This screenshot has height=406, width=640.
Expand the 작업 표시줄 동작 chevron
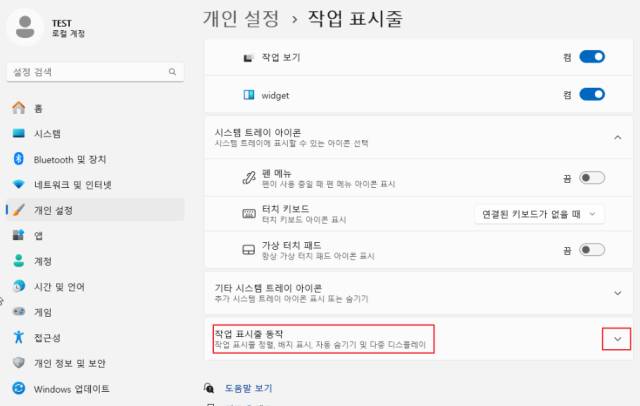617,339
